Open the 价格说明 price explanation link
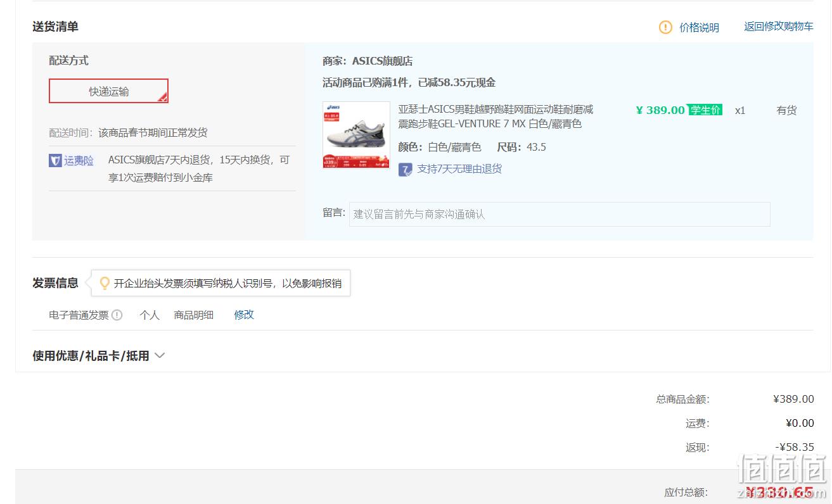 (x=699, y=27)
